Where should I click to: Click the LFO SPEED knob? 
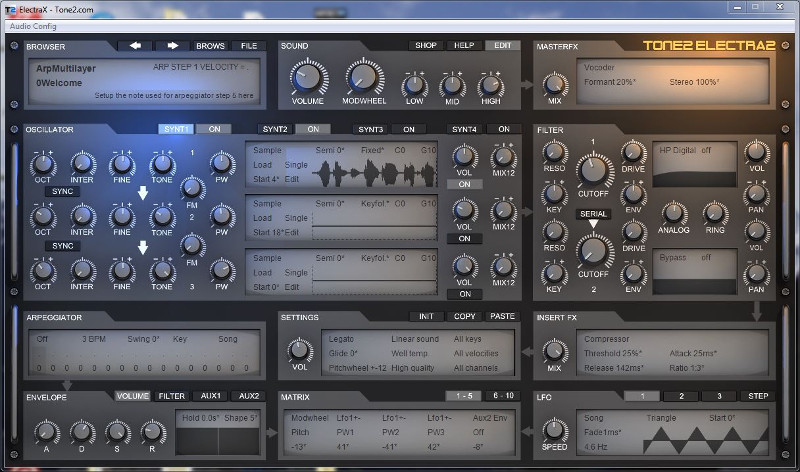point(555,430)
